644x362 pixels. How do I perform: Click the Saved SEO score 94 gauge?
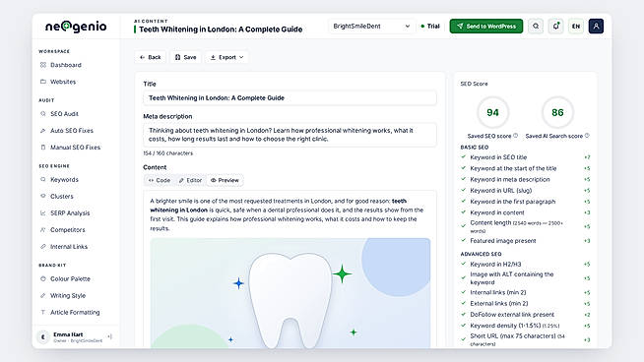tap(492, 112)
